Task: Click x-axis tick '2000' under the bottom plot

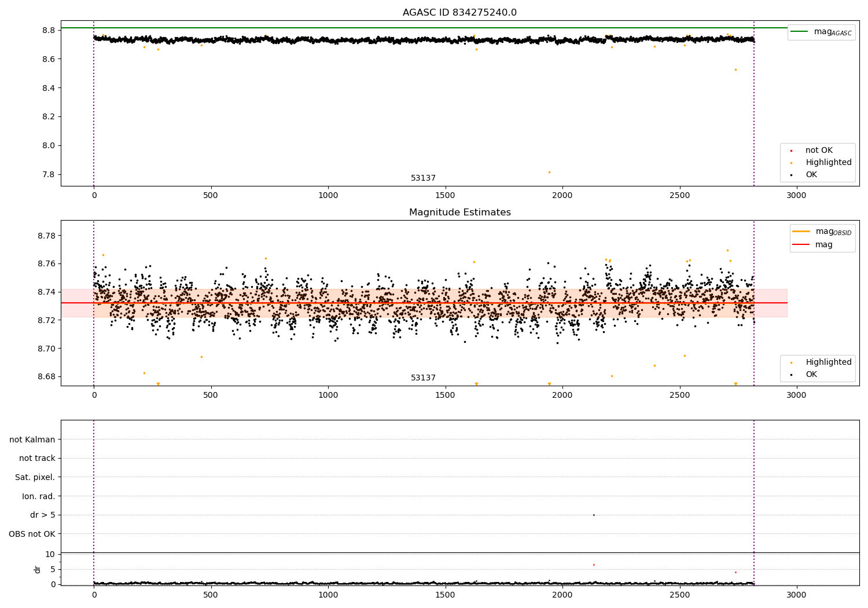Action: [562, 595]
